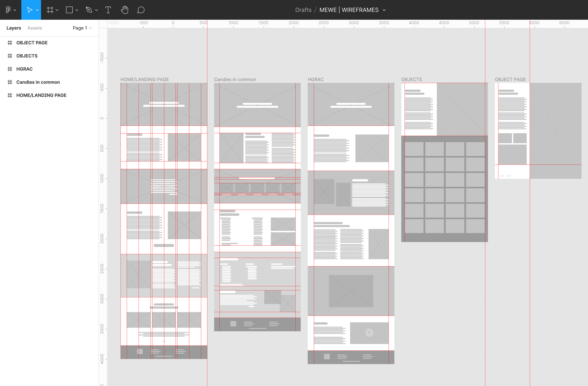Click the OBJECTS frame label on canvas
The width and height of the screenshot is (588, 386).
point(412,80)
